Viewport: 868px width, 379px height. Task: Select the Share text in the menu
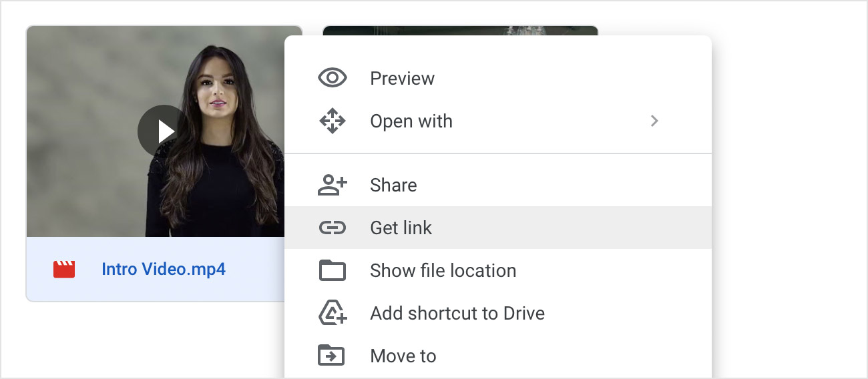pos(393,185)
